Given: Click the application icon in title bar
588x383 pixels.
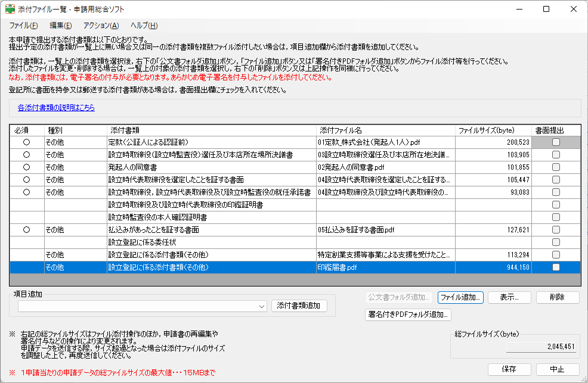Looking at the screenshot, I should [11, 9].
